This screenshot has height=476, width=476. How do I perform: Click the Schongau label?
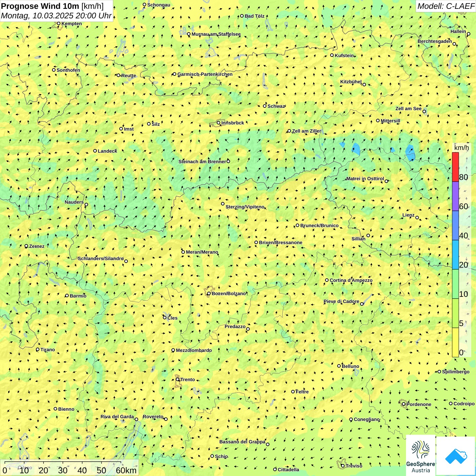click(159, 5)
